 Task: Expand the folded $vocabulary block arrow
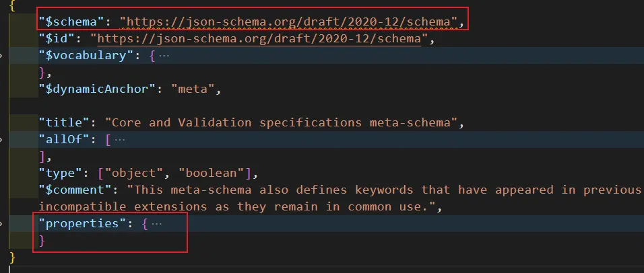(2, 55)
